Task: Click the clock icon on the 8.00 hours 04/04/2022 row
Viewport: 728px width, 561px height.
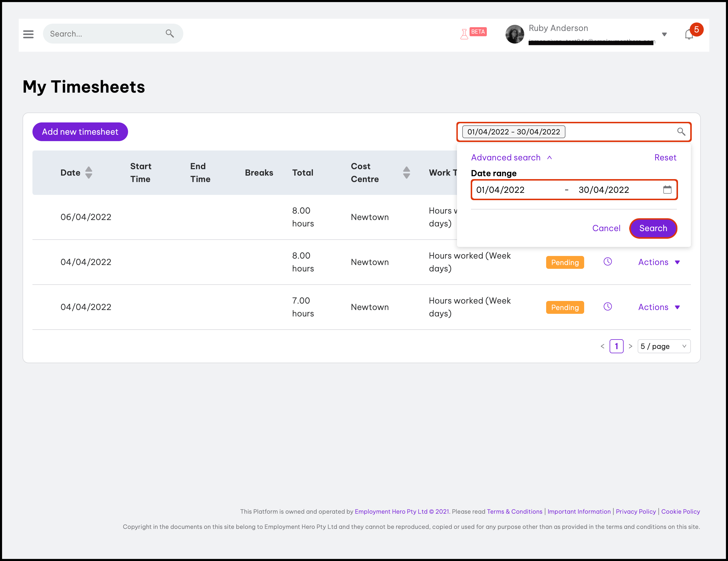Action: (x=607, y=262)
